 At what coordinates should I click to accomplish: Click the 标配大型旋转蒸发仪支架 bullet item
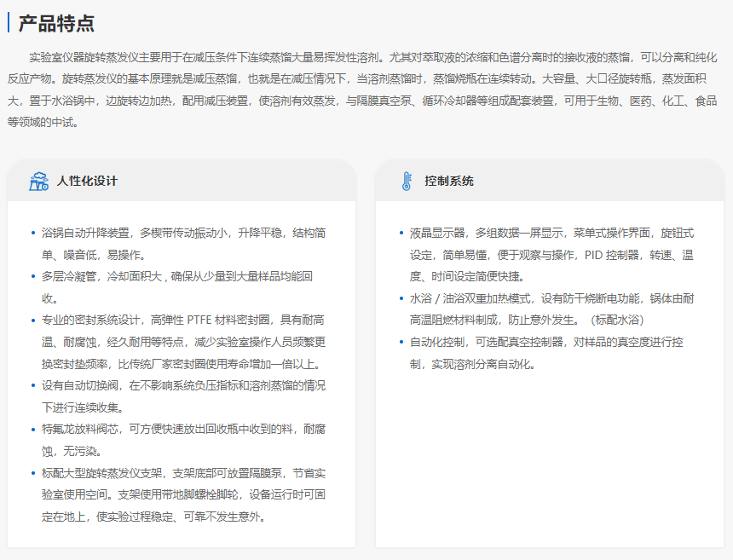pos(183,494)
